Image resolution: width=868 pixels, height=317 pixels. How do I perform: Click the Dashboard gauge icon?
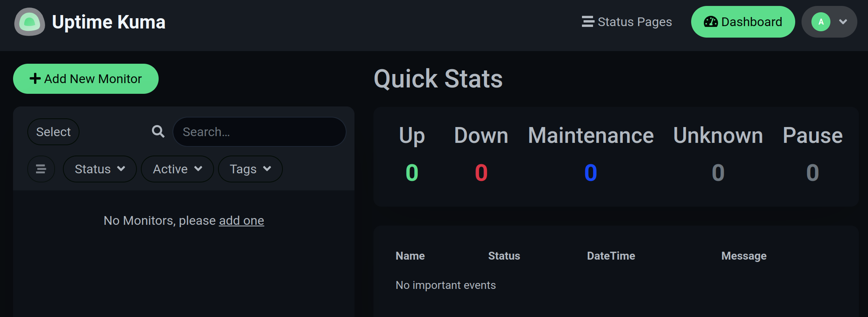coord(711,22)
